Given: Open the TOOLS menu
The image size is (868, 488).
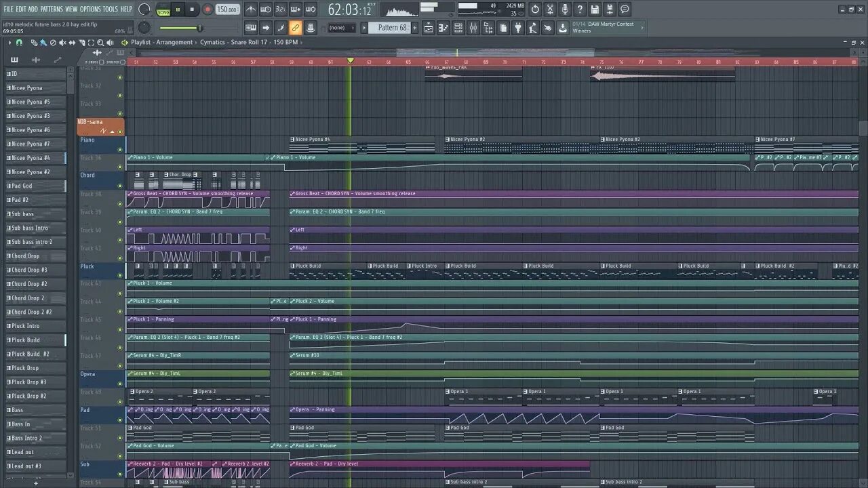Looking at the screenshot, I should pos(110,9).
